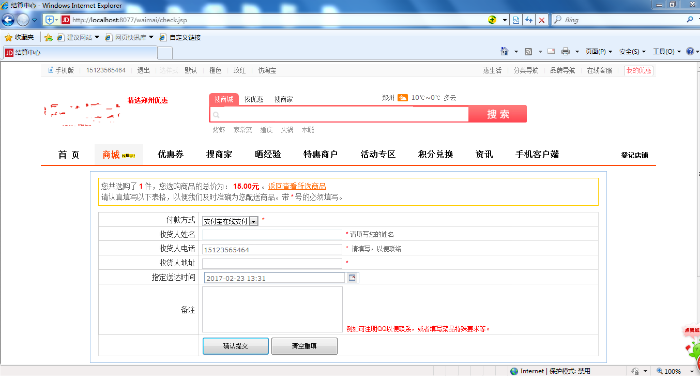700x376 pixels.
Task: Select the open JD browser tab
Action: point(80,53)
